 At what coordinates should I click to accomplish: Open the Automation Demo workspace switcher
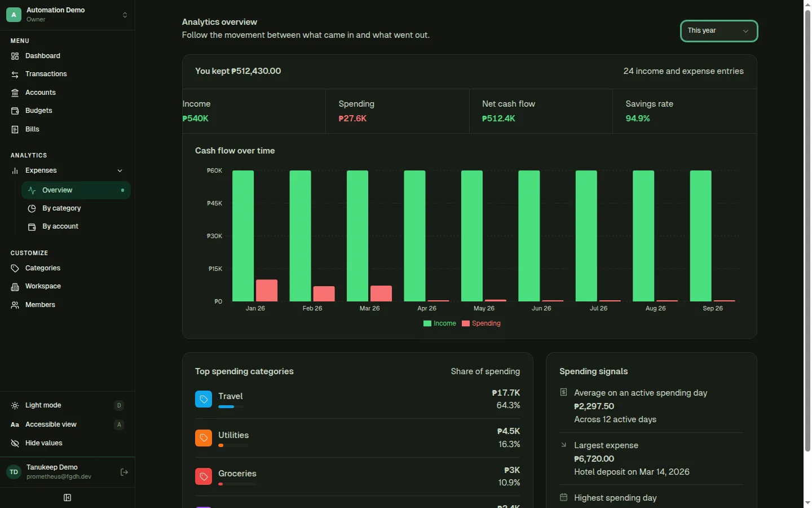click(68, 15)
